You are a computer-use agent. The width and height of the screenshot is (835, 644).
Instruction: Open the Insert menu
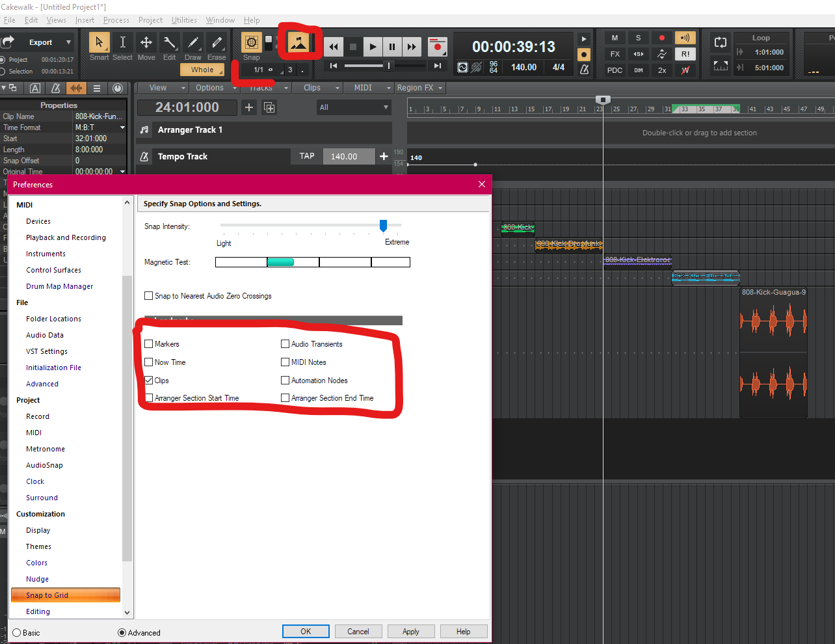click(x=85, y=20)
